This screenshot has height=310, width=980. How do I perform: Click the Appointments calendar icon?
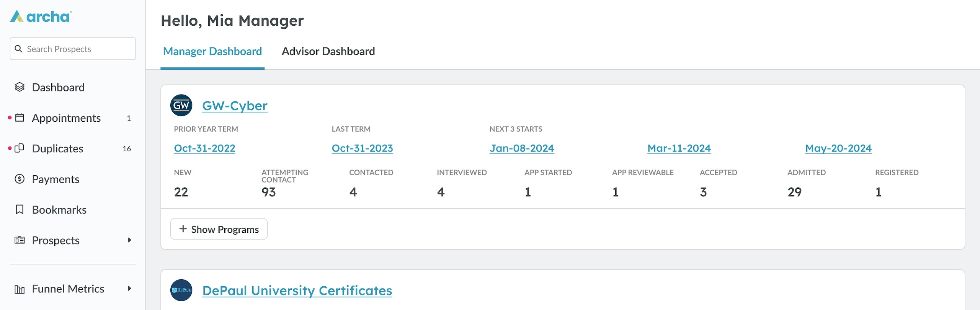[20, 118]
